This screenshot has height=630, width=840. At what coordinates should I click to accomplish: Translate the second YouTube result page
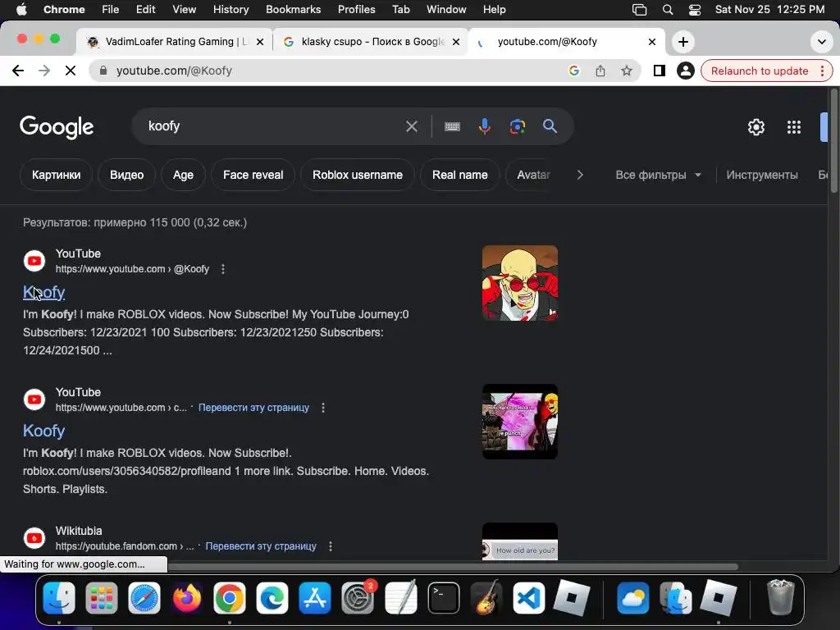pos(253,408)
